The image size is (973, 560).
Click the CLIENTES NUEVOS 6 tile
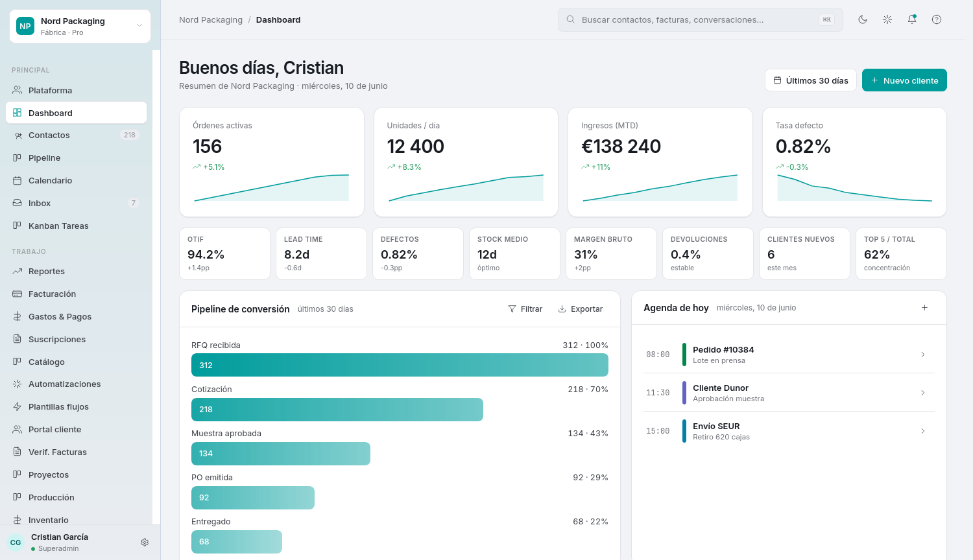804,253
